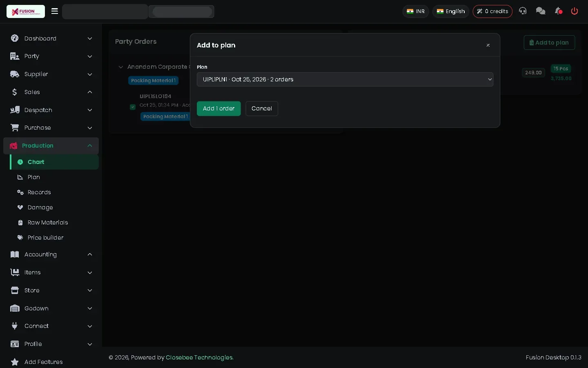Change language from English
588x368 pixels.
click(451, 11)
